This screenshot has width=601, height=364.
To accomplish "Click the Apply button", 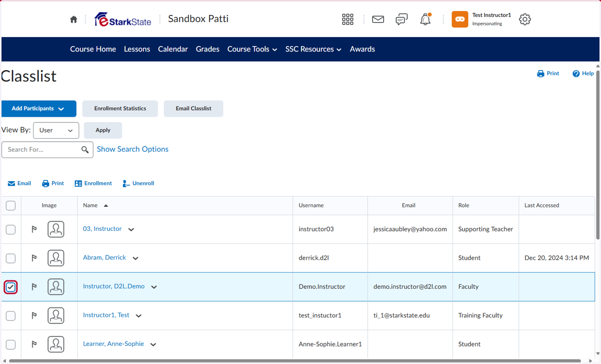I will (x=103, y=130).
